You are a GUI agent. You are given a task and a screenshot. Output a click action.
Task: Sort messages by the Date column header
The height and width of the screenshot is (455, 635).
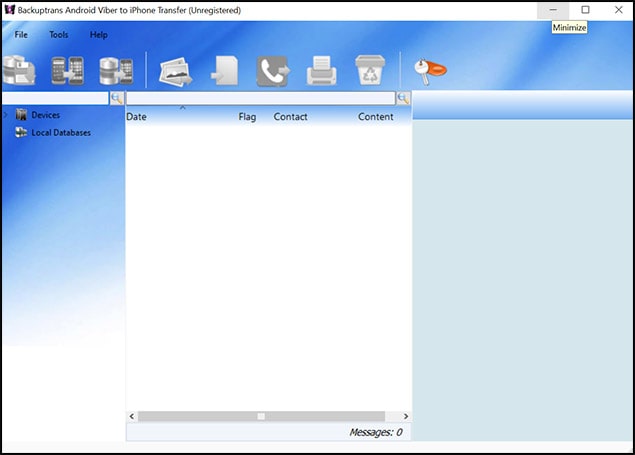pyautogui.click(x=137, y=117)
